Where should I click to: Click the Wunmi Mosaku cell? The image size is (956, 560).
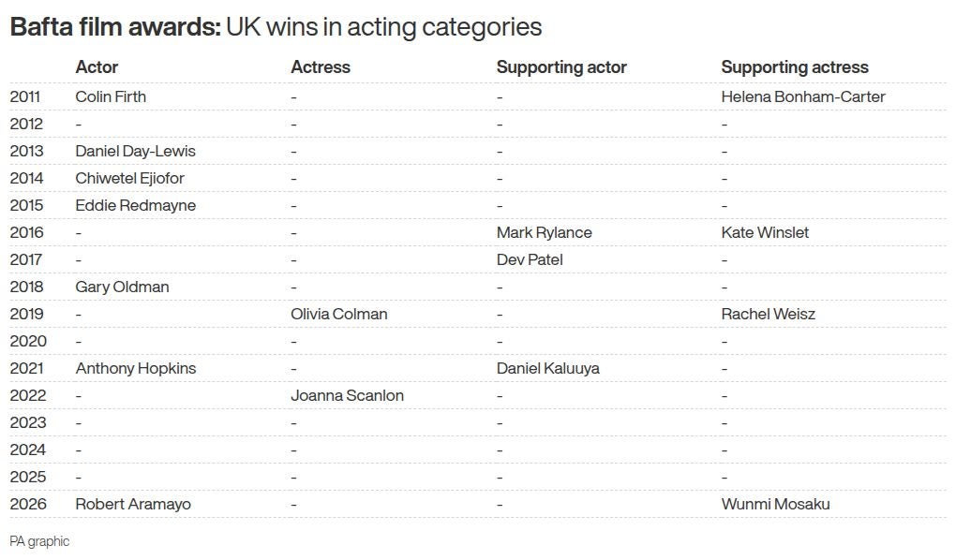[775, 504]
